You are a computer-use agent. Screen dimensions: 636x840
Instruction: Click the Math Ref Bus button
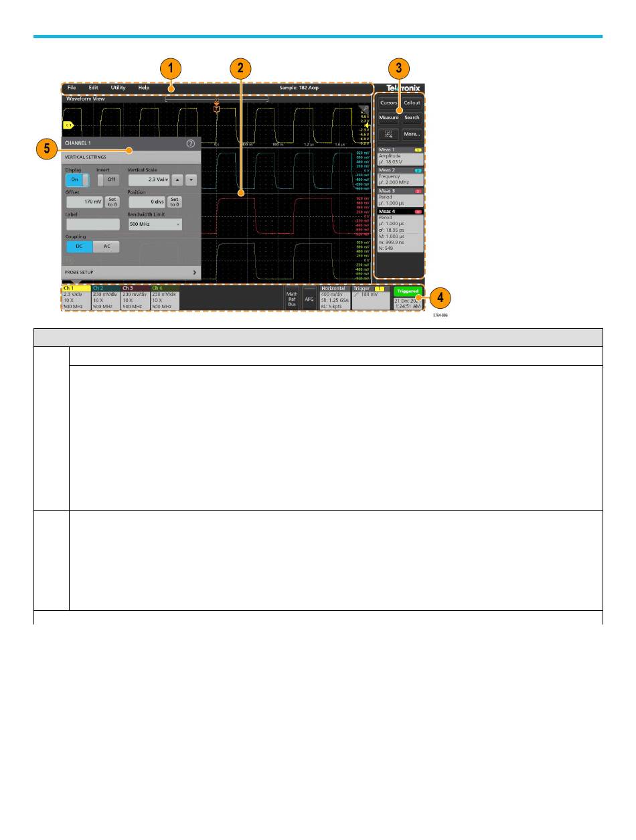(x=292, y=298)
